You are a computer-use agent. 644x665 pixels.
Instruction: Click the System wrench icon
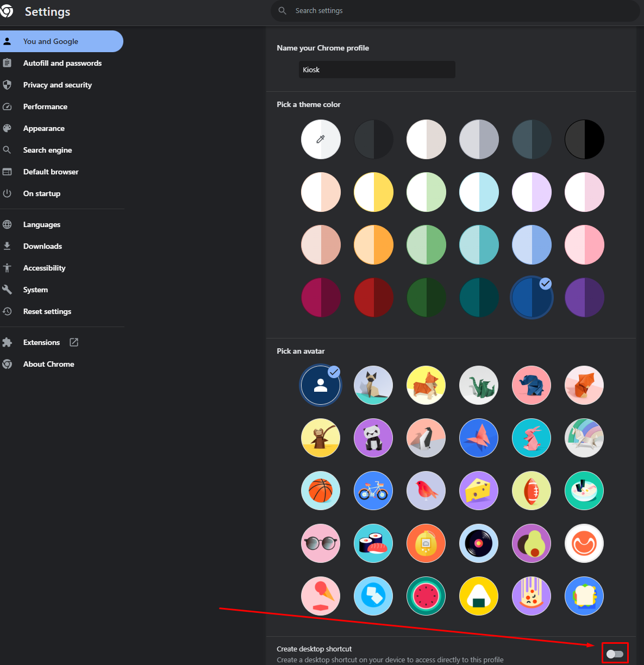coord(7,290)
